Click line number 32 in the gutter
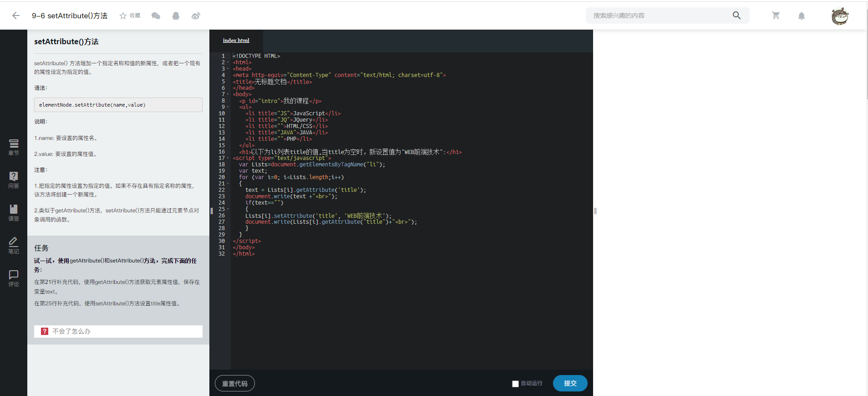Screen dimensions: 868x396 coord(222,254)
